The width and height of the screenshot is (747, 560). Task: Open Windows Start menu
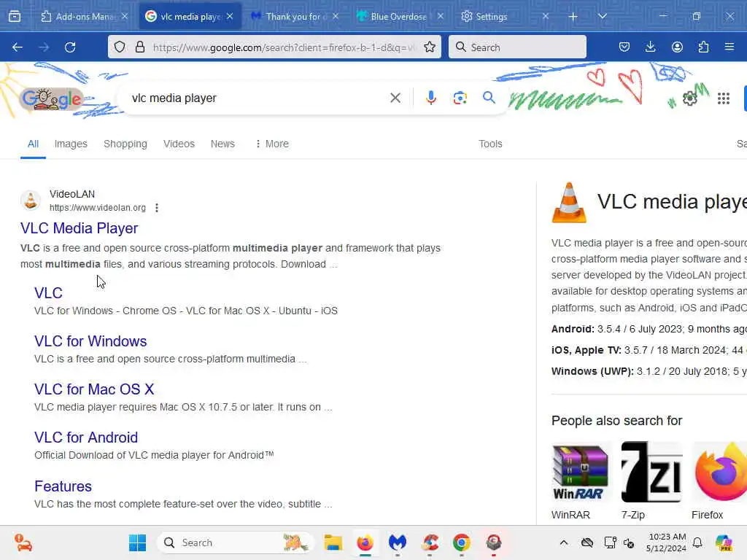pyautogui.click(x=138, y=542)
